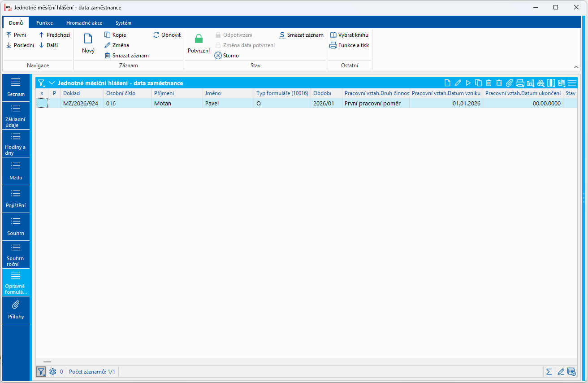
Task: Sort by the Příjmení column header
Action: 177,93
